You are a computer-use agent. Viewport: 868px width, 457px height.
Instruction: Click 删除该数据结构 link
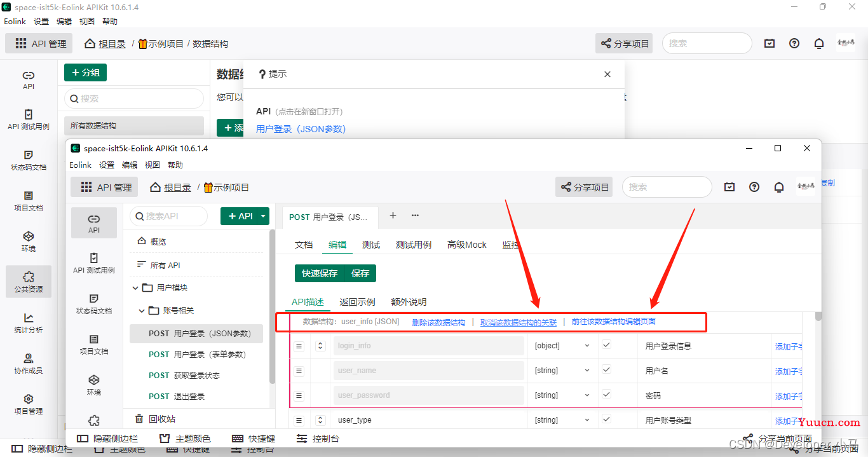click(438, 322)
